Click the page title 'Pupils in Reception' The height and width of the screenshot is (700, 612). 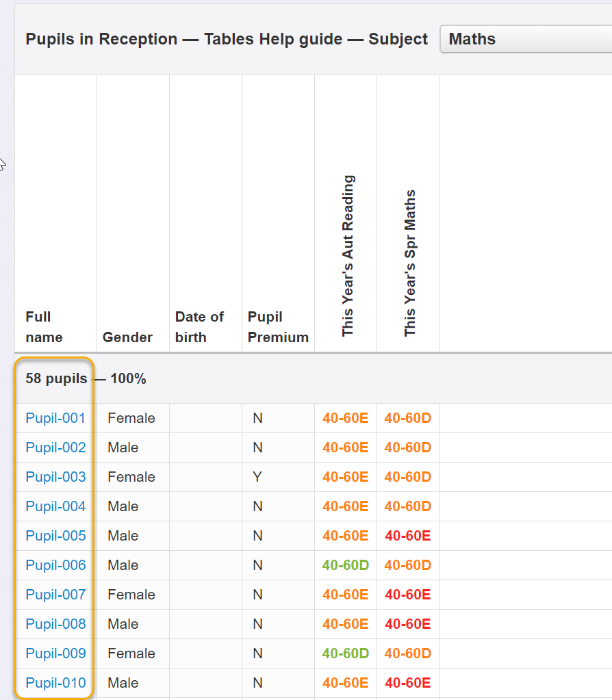pos(101,39)
